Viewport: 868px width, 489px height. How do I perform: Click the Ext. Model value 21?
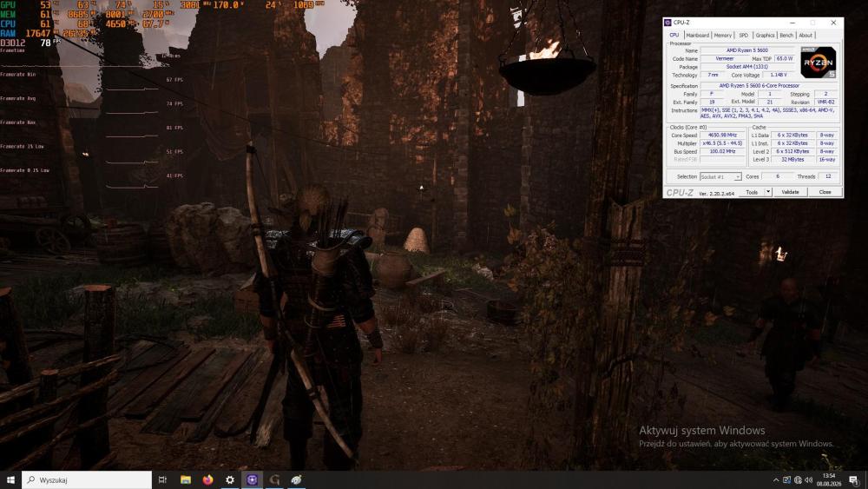769,102
